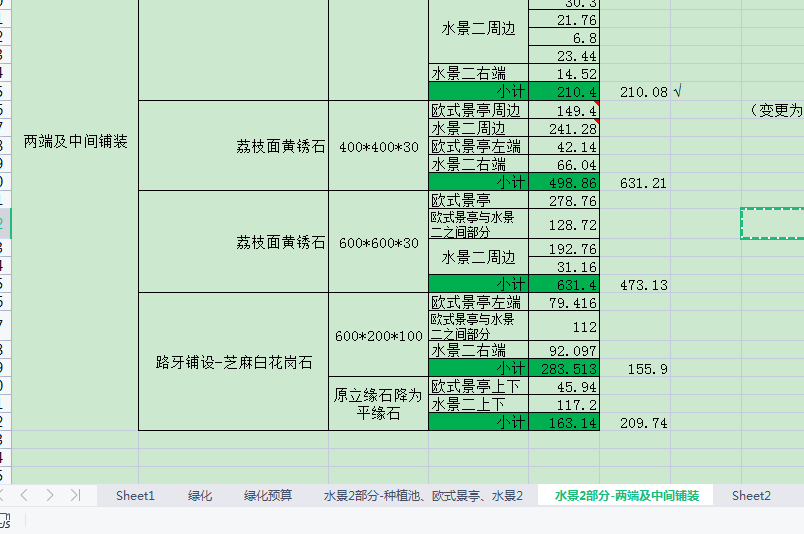
Task: Click the value 31.16
Action: pyautogui.click(x=564, y=266)
